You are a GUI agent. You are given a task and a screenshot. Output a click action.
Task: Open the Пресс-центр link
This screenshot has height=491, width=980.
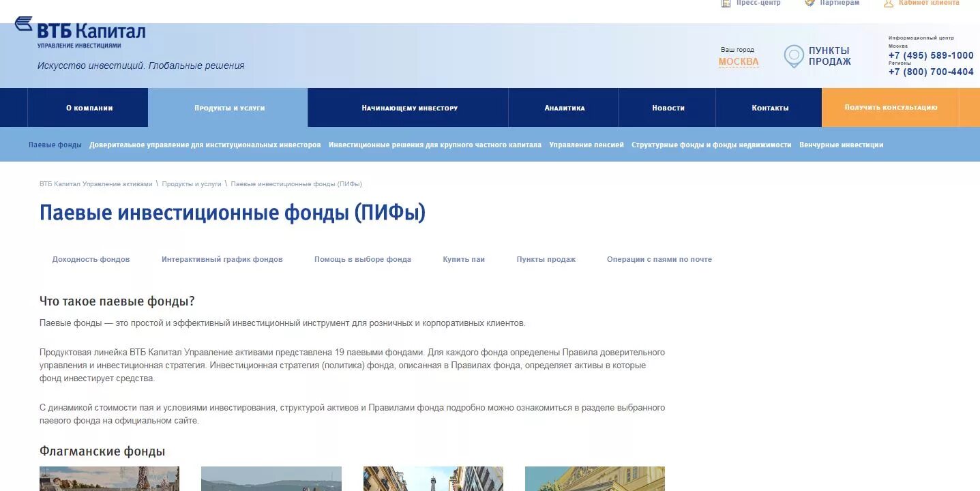pos(758,3)
